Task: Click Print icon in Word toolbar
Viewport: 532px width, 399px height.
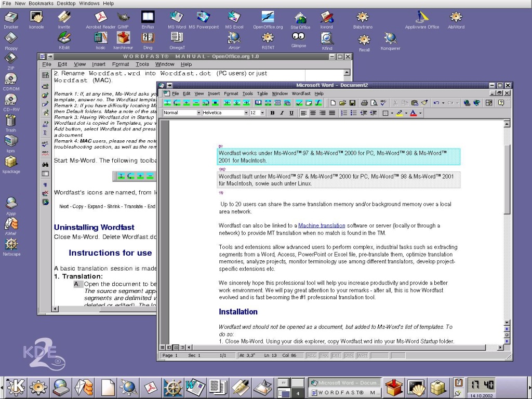Action: tap(364, 102)
